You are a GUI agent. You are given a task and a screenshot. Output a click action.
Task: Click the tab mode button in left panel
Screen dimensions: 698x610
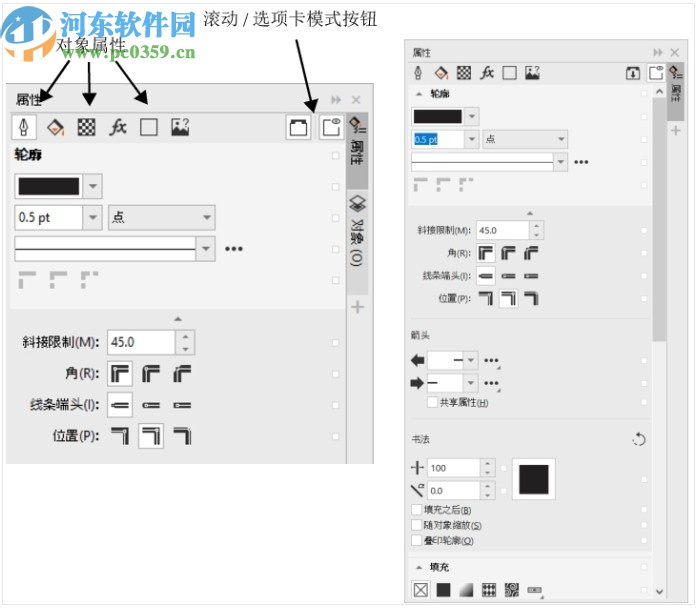click(298, 128)
